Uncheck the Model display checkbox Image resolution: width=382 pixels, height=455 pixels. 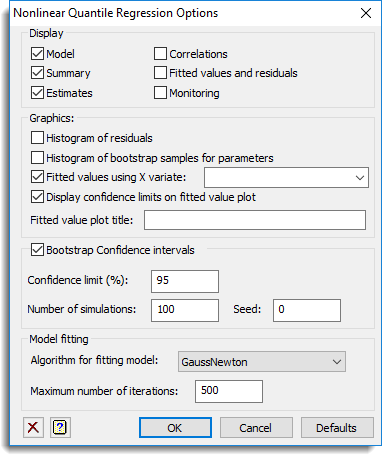pyautogui.click(x=37, y=54)
